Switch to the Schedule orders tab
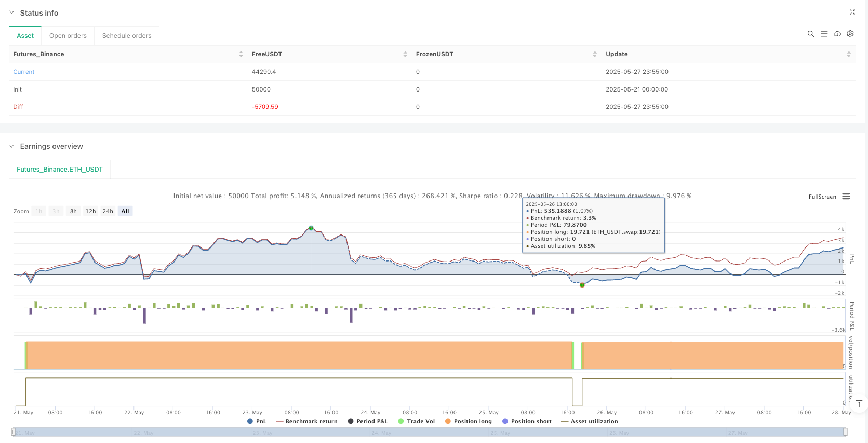868x443 pixels. pyautogui.click(x=127, y=36)
